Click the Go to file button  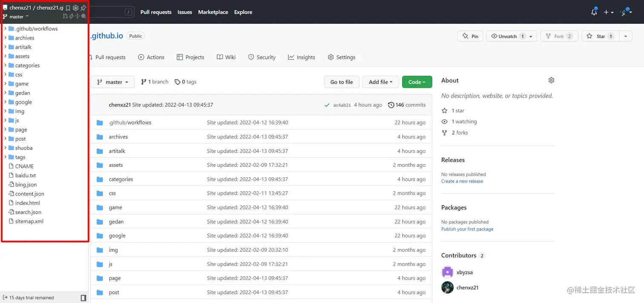[342, 82]
